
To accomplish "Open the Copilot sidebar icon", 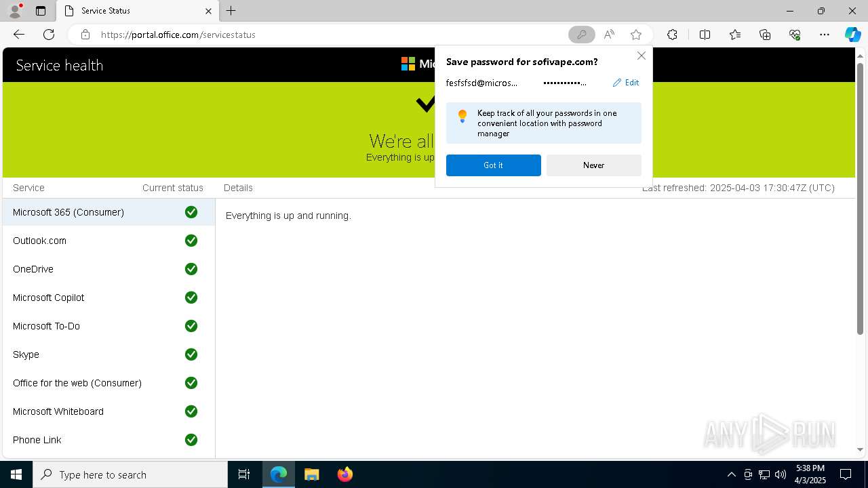I will [852, 35].
